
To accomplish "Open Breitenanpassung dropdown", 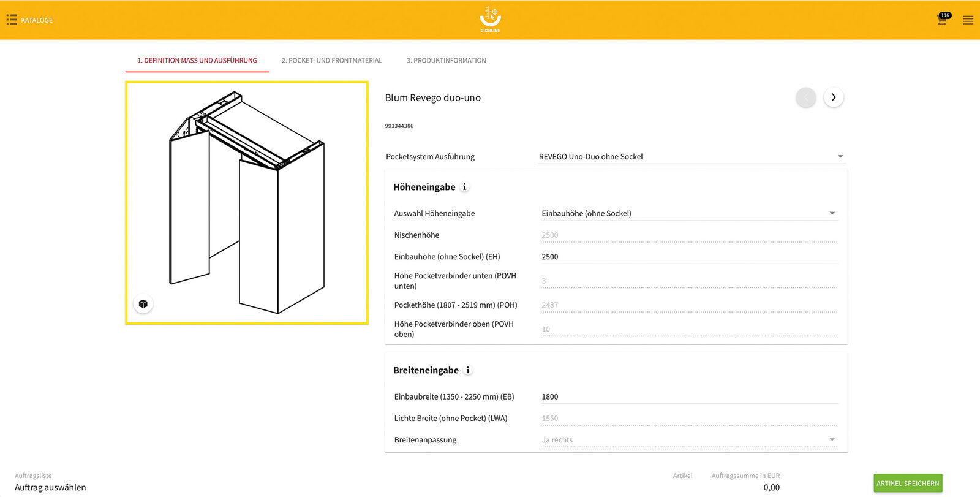I will click(x=689, y=440).
